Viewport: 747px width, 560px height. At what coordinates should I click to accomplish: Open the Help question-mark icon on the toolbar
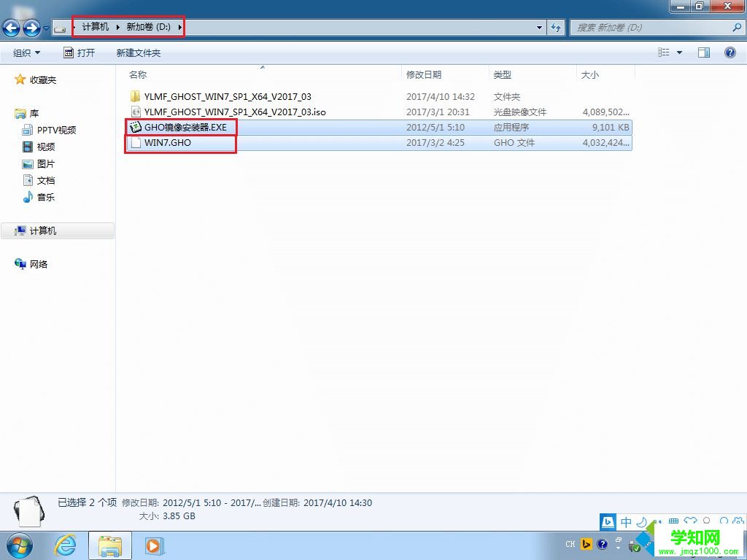[x=732, y=52]
